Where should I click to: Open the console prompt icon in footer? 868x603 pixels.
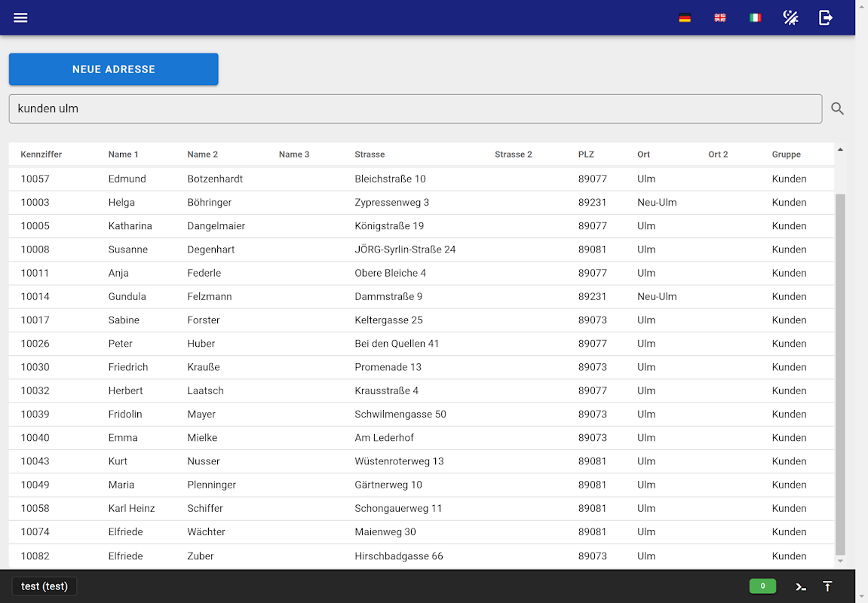click(800, 586)
